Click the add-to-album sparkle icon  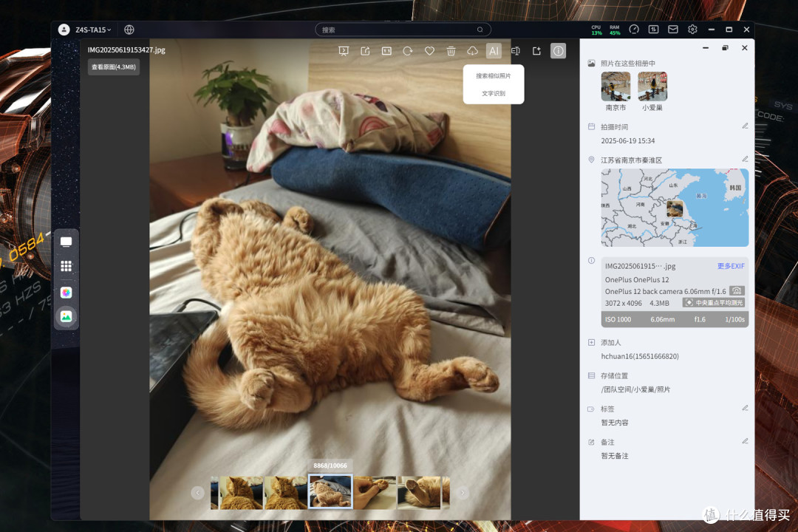[x=536, y=51]
